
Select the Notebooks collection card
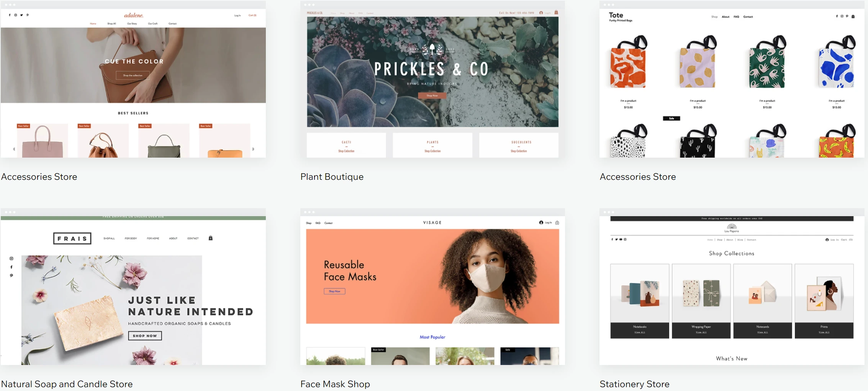pos(640,301)
